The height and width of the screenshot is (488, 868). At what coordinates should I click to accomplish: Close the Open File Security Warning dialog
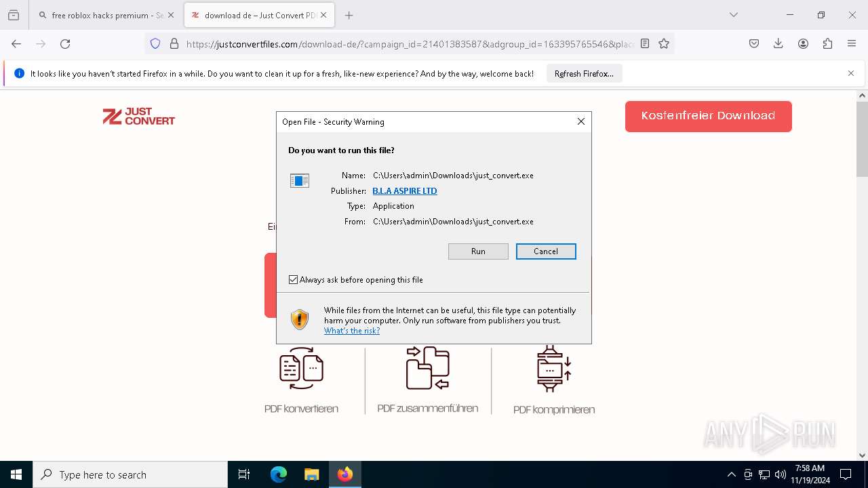point(581,121)
